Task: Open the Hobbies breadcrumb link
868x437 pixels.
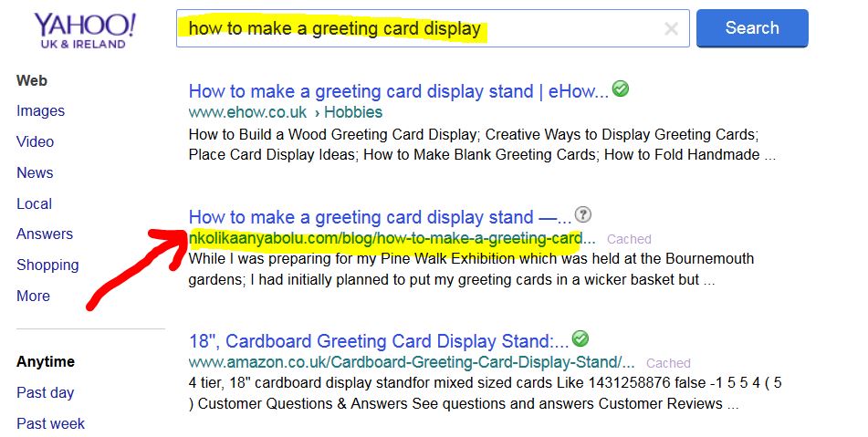Action: (x=353, y=112)
